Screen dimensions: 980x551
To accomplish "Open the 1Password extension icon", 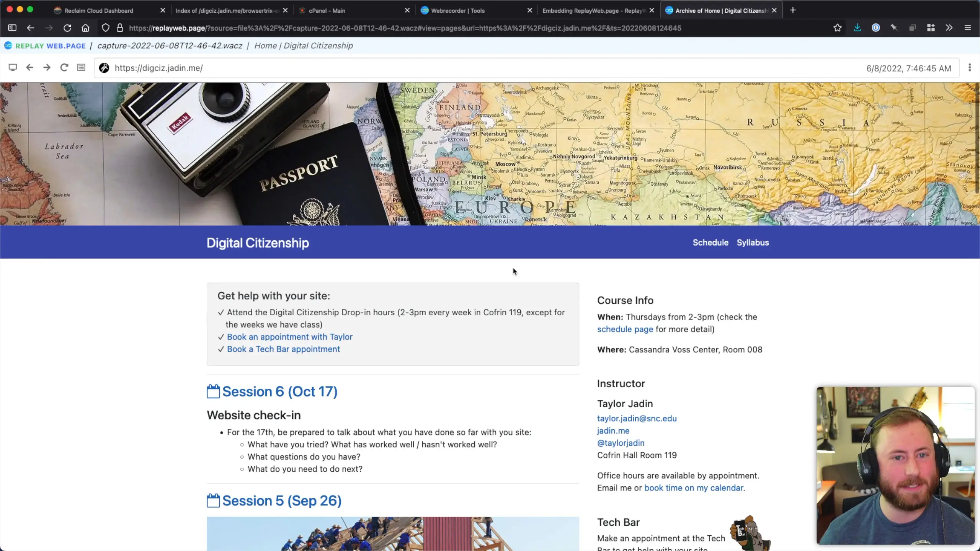I will [876, 28].
